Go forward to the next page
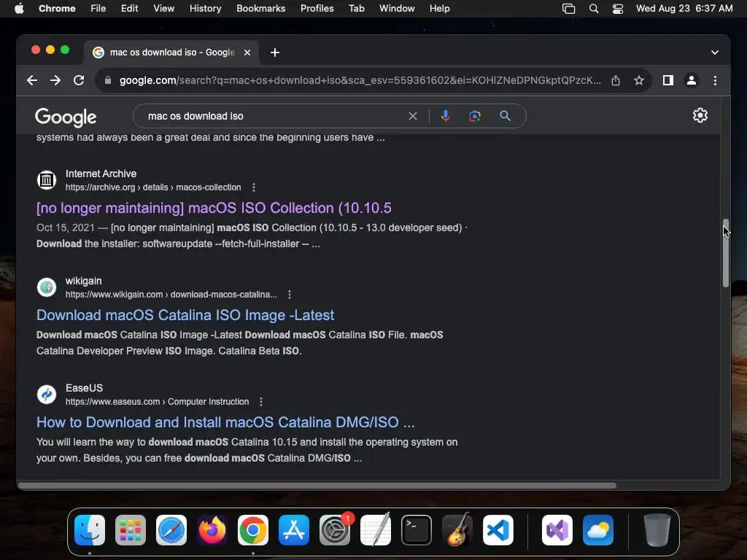Screen dimensions: 747x560 (x=55, y=80)
